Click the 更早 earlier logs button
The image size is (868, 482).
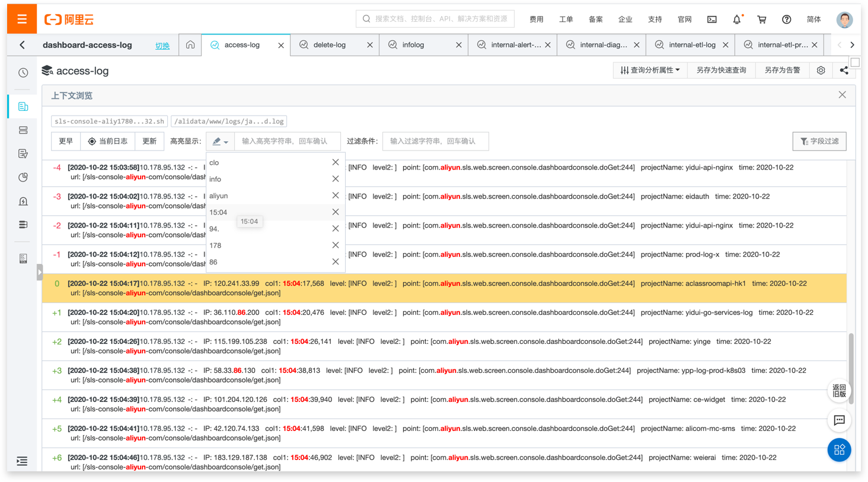66,142
